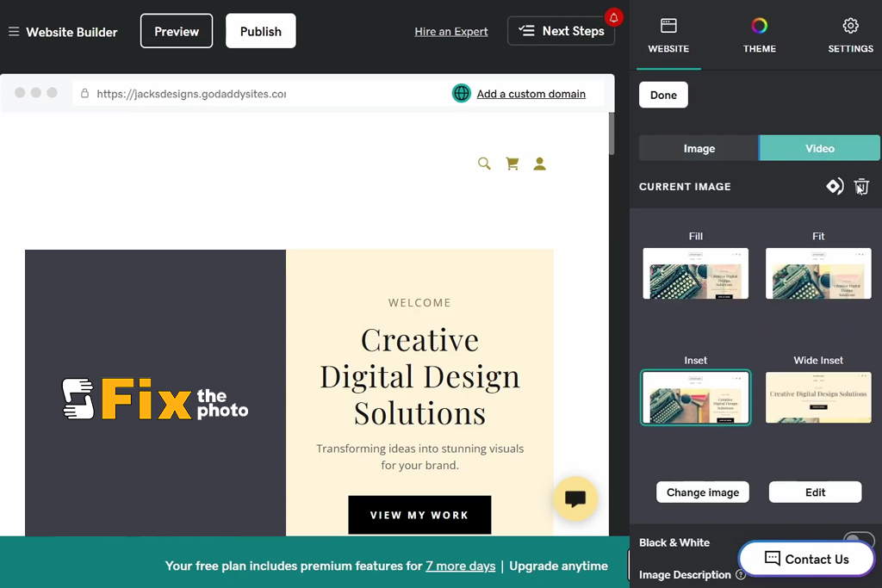This screenshot has height=588, width=882.
Task: Click the Upgrade anytime text
Action: (x=558, y=566)
